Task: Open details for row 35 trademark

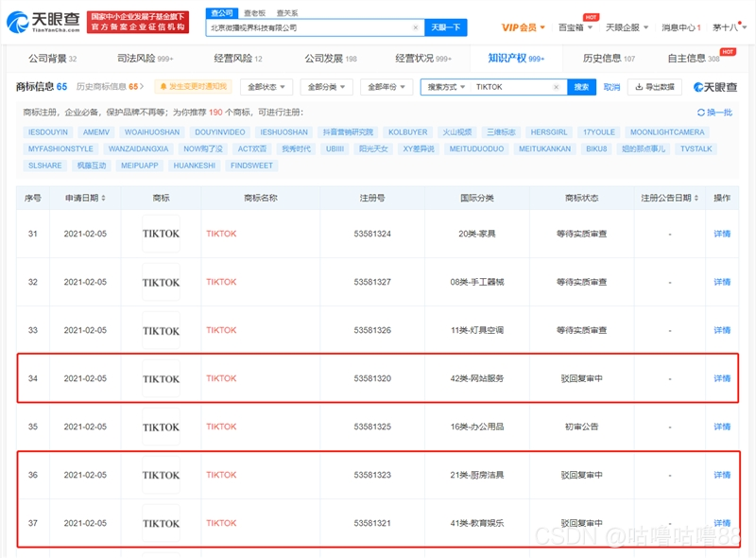Action: pyautogui.click(x=722, y=427)
